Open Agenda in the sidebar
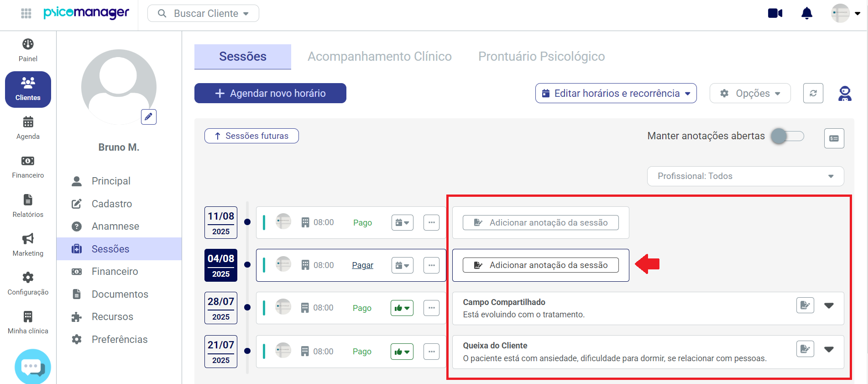Viewport: 868px width, 384px height. coord(28,128)
